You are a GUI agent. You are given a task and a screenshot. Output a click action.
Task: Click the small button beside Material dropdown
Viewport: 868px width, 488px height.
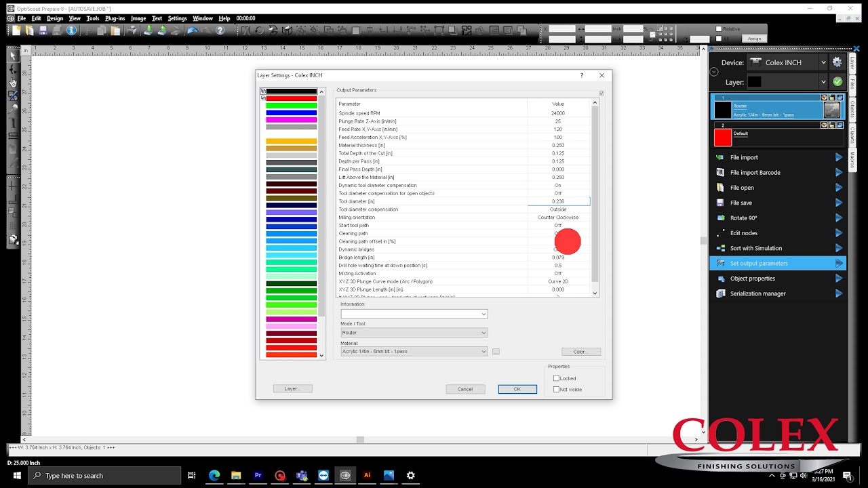click(496, 351)
